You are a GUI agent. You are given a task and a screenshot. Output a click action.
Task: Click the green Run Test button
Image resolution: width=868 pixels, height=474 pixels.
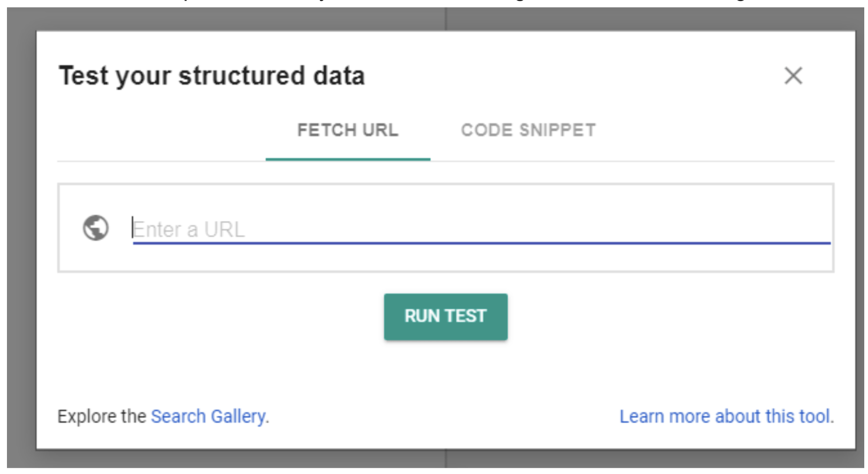[446, 316]
